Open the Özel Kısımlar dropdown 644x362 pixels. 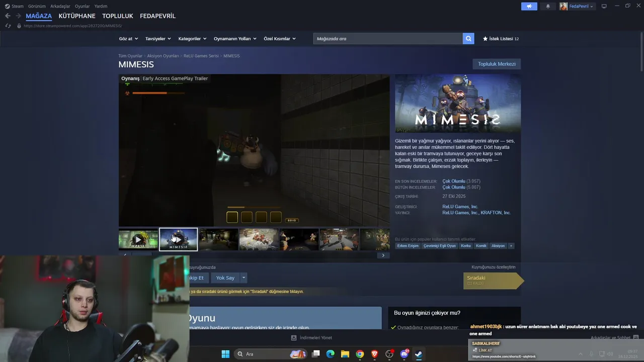(x=280, y=39)
